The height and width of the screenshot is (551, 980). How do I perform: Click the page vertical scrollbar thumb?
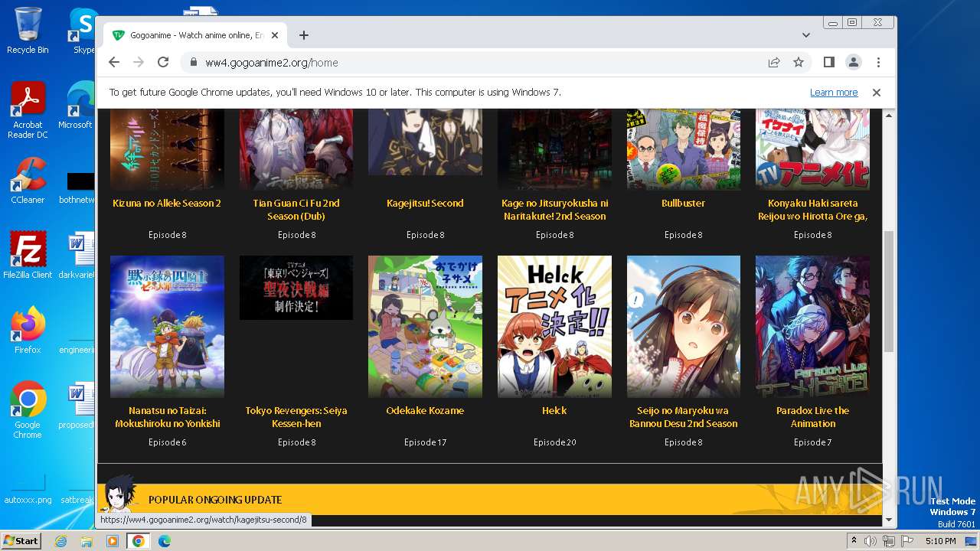pyautogui.click(x=889, y=291)
